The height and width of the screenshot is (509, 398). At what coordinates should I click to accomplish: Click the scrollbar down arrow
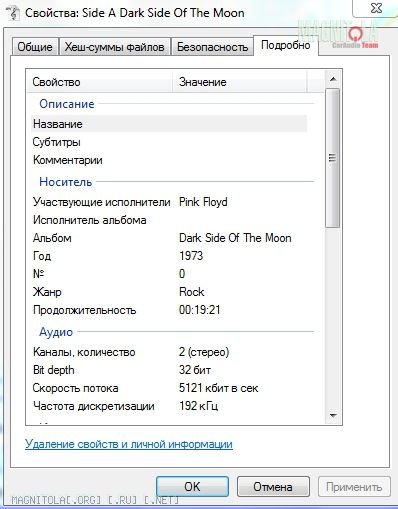(x=333, y=415)
